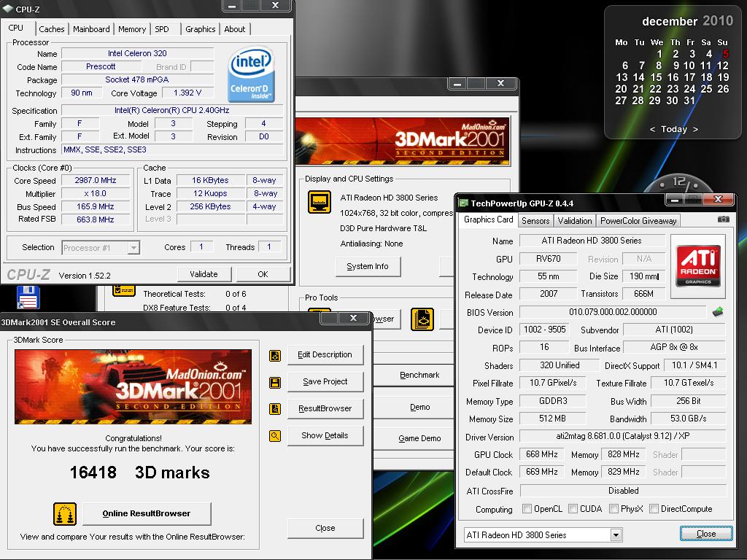The height and width of the screenshot is (560, 747).
Task: Go to previous month in calendar
Action: (x=652, y=130)
